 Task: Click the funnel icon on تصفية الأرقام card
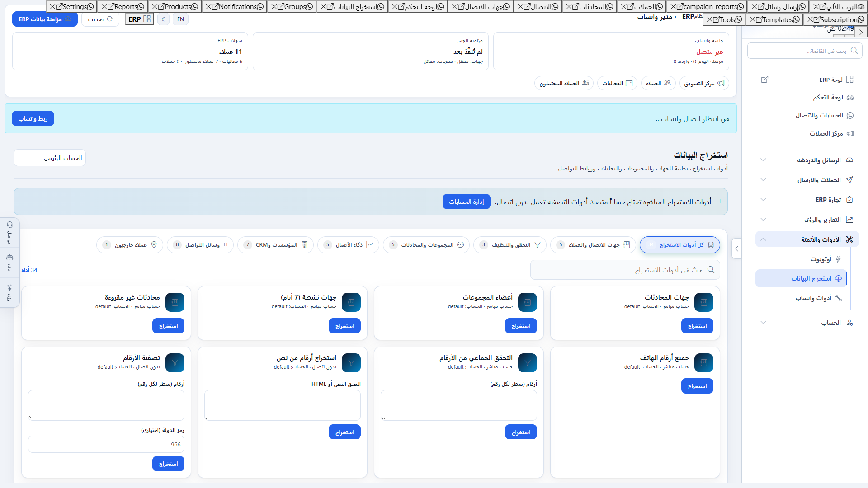[x=175, y=363]
